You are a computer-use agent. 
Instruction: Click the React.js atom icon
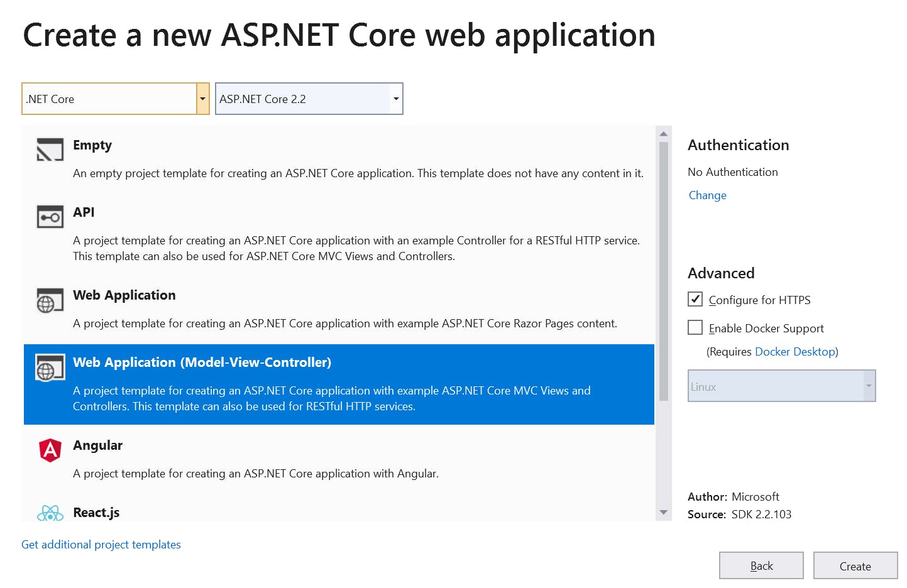(x=50, y=513)
